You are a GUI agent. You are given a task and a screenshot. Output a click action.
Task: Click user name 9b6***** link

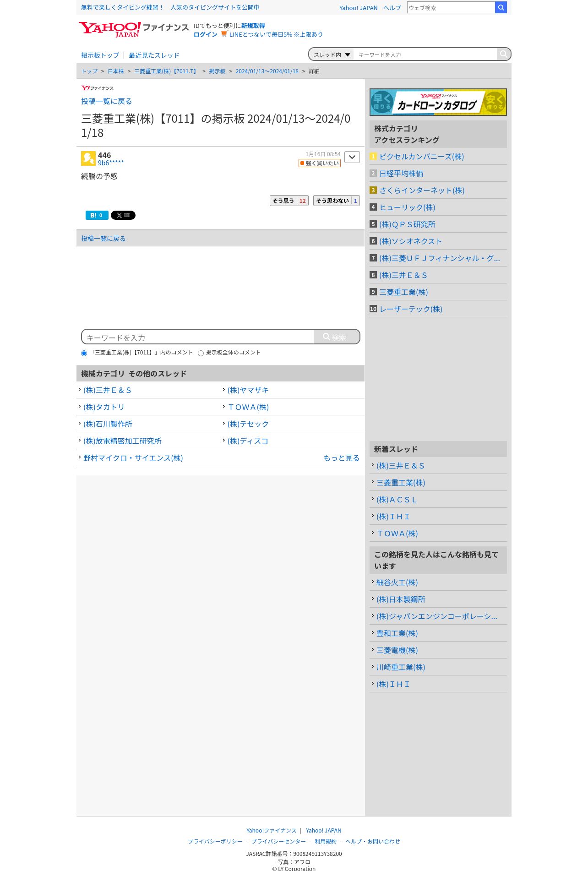[110, 163]
